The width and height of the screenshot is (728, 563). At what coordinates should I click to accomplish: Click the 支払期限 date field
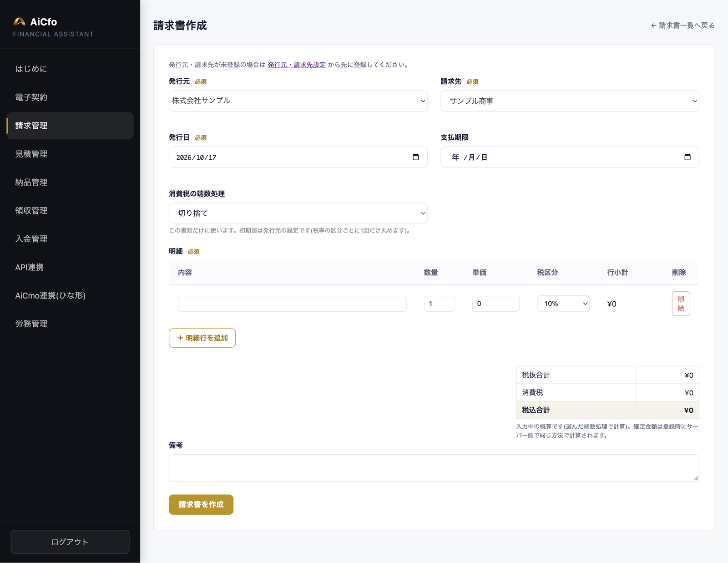pyautogui.click(x=570, y=157)
